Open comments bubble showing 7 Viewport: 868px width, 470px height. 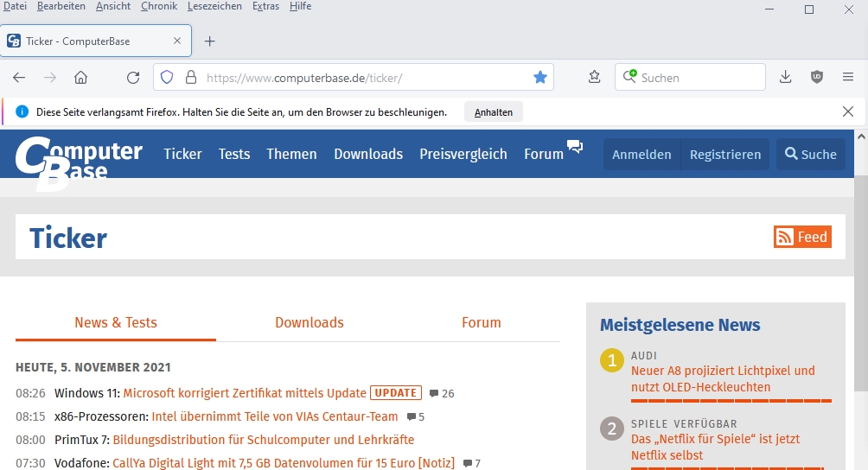[x=472, y=463]
